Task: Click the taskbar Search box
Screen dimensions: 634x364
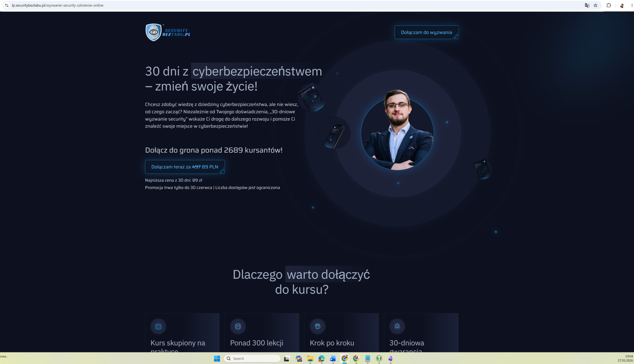Action: (252, 359)
